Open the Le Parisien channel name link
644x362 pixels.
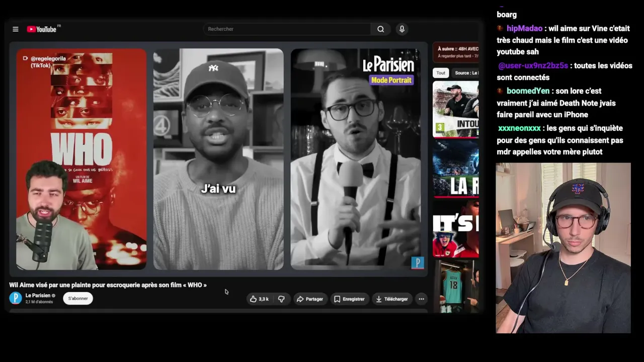[x=38, y=296]
